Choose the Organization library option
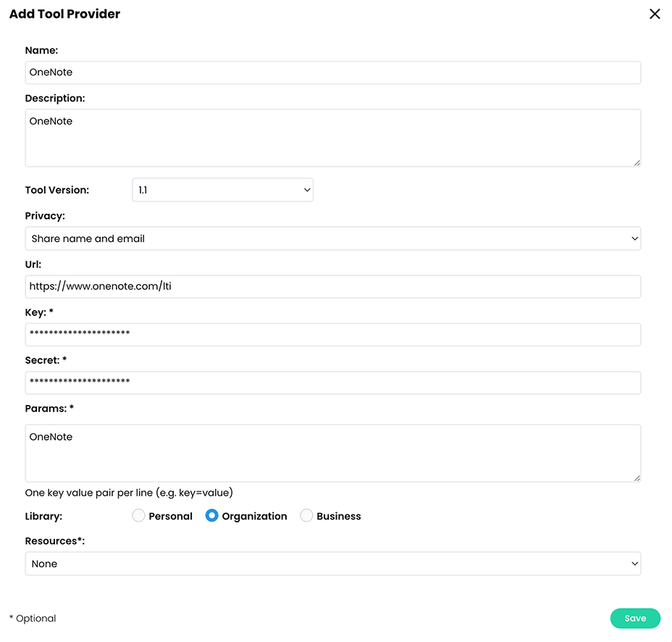Image resolution: width=672 pixels, height=642 pixels. point(211,515)
